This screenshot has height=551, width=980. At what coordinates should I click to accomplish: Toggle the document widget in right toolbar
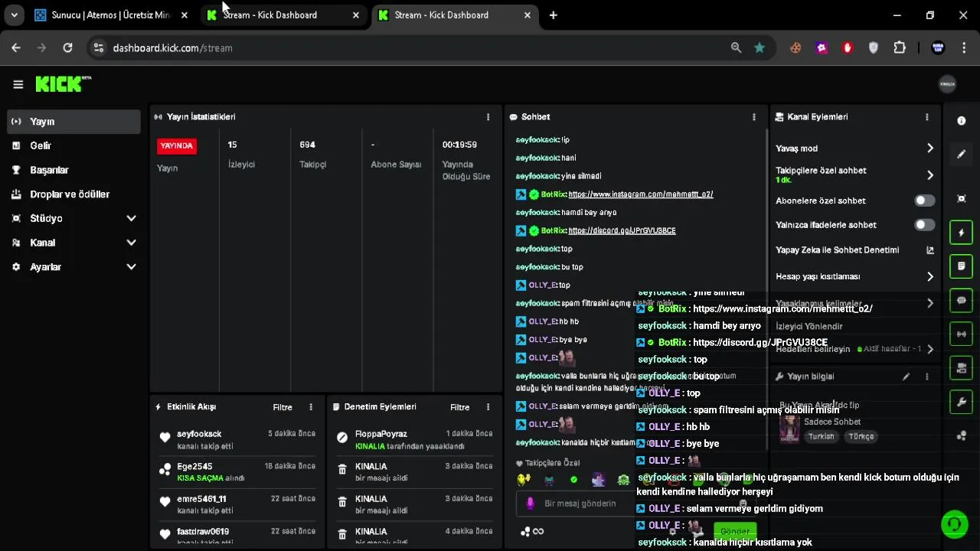click(x=962, y=266)
